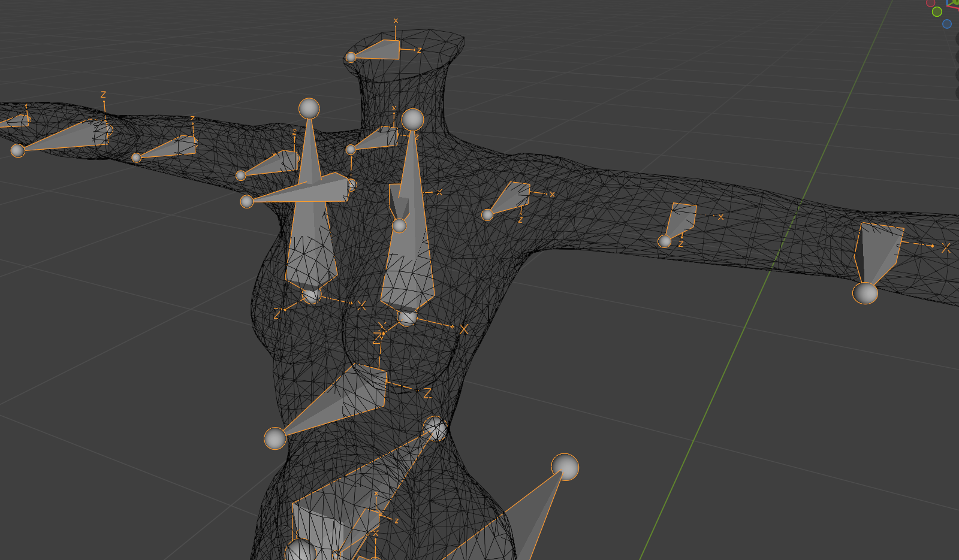
Task: Click the top ball of the right chest bone
Action: pyautogui.click(x=412, y=120)
